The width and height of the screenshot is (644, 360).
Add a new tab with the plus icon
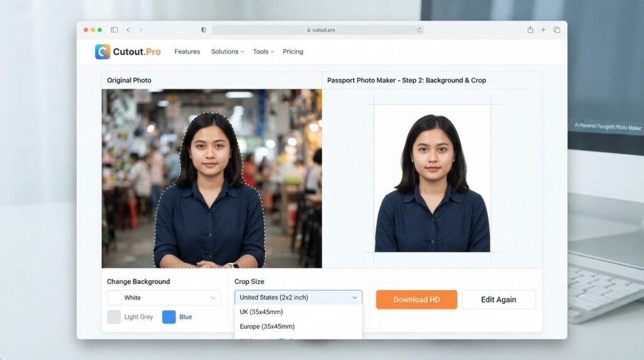pos(543,30)
